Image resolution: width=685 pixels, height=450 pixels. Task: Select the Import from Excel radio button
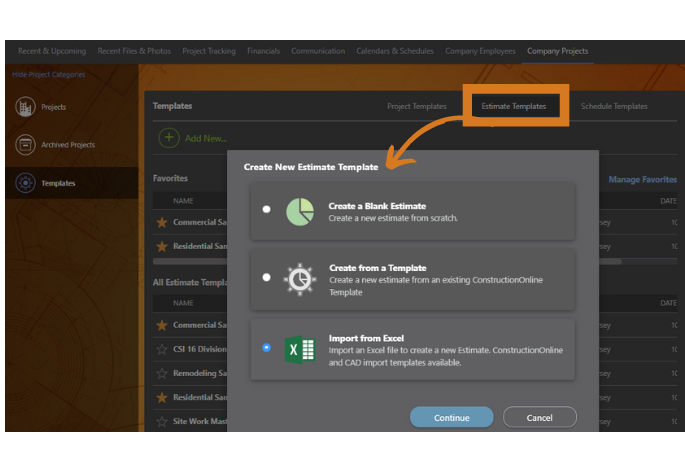click(266, 348)
